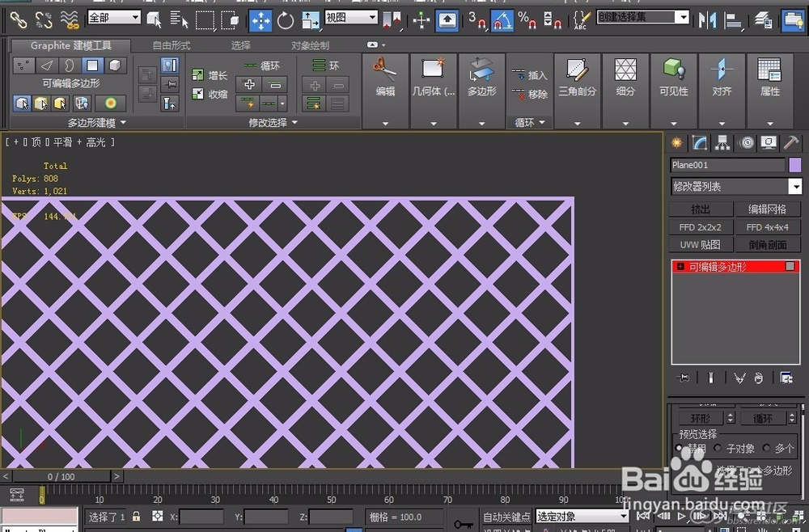Click 移除 loop tool
The height and width of the screenshot is (532, 809).
[529, 95]
